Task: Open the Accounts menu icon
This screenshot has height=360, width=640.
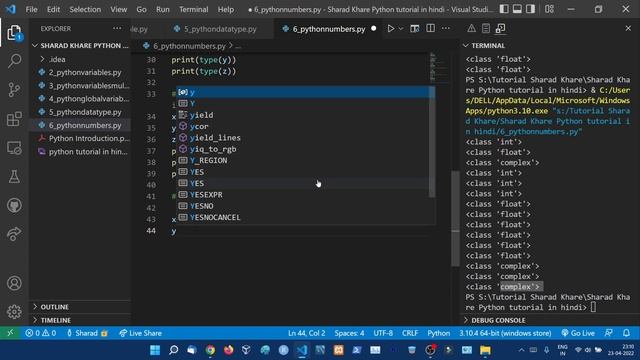Action: [14, 283]
